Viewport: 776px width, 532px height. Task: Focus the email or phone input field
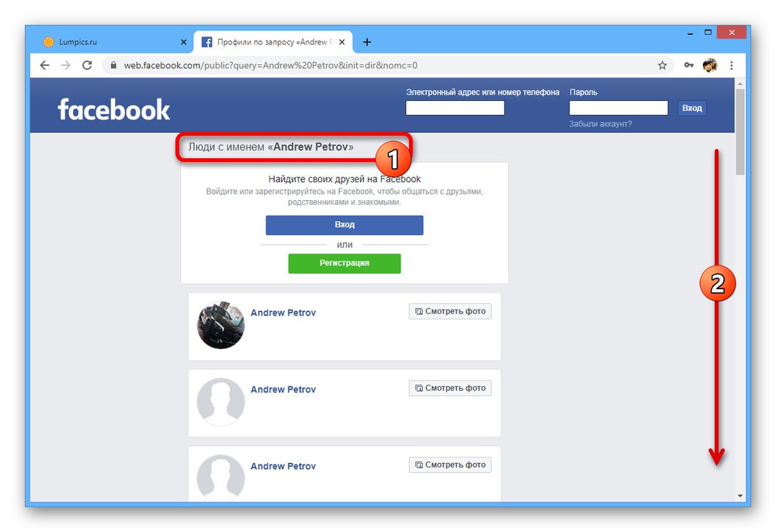coord(455,108)
